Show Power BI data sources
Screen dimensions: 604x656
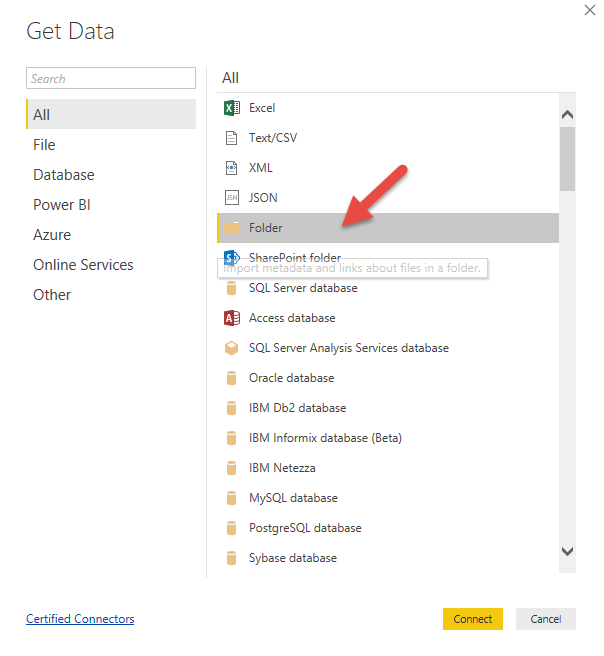point(61,205)
